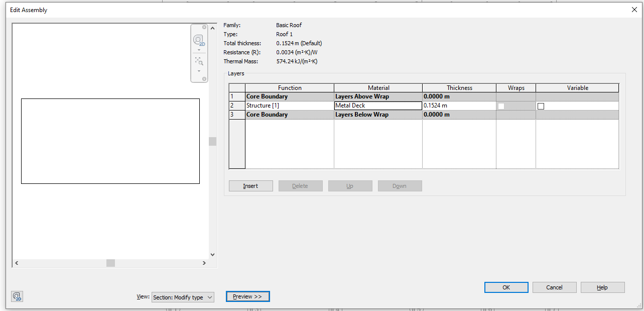The width and height of the screenshot is (644, 311).
Task: Click the Wraps column header
Action: point(516,88)
